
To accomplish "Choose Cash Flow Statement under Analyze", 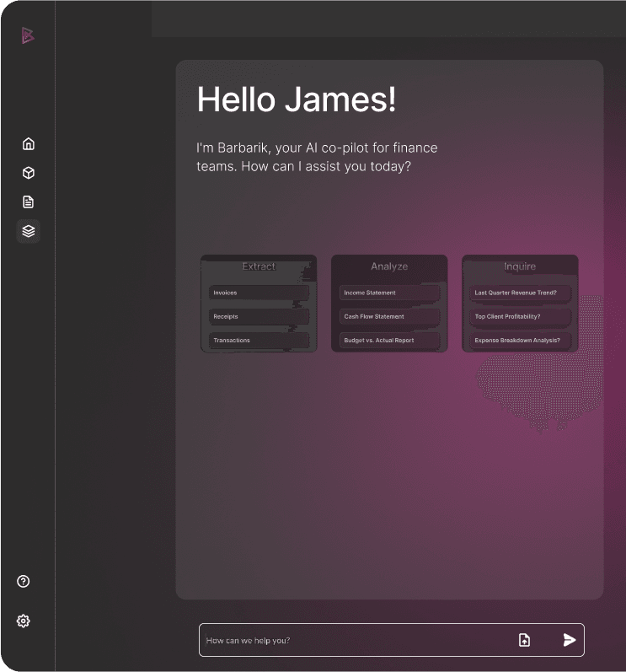I will pos(389,316).
